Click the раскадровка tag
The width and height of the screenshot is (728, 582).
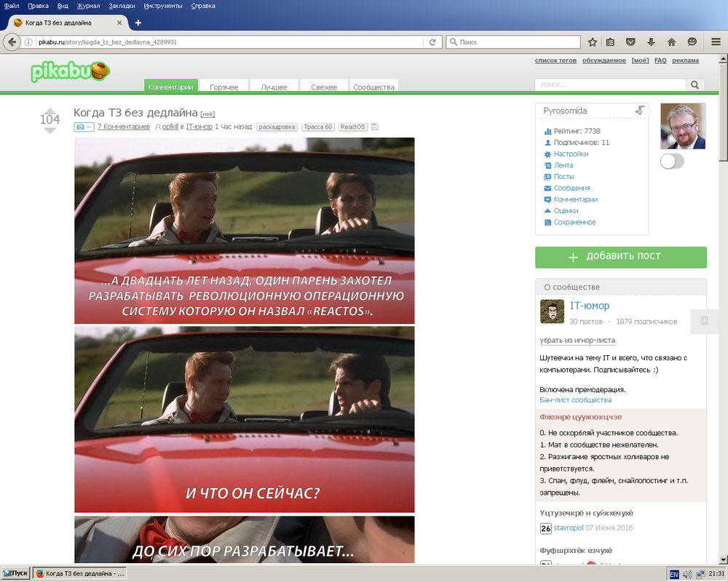277,127
